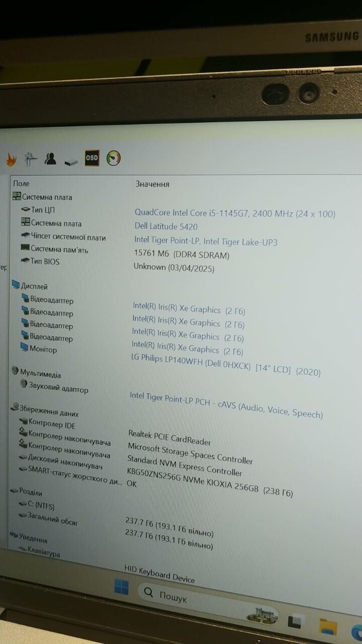This screenshot has width=362, height=644.
Task: Open the flame System Stability Test icon
Action: pyautogui.click(x=11, y=160)
